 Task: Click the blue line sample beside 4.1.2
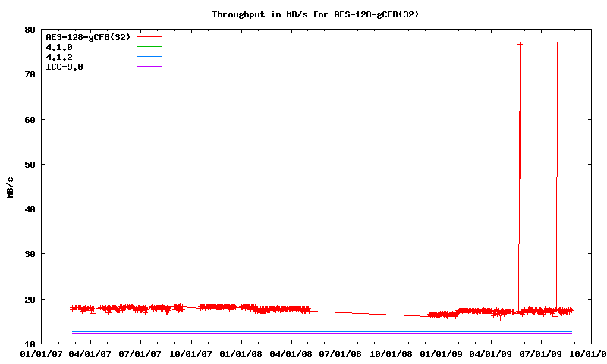pos(149,57)
